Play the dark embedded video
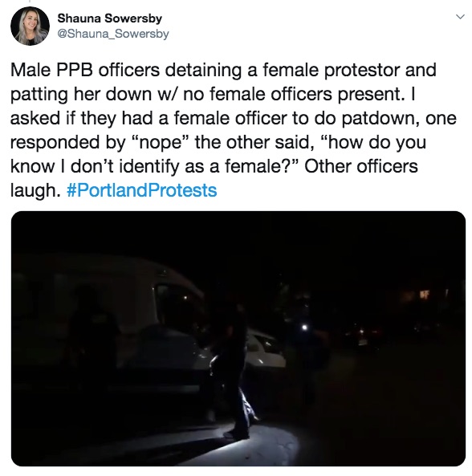Image resolution: width=472 pixels, height=476 pixels. tap(238, 339)
